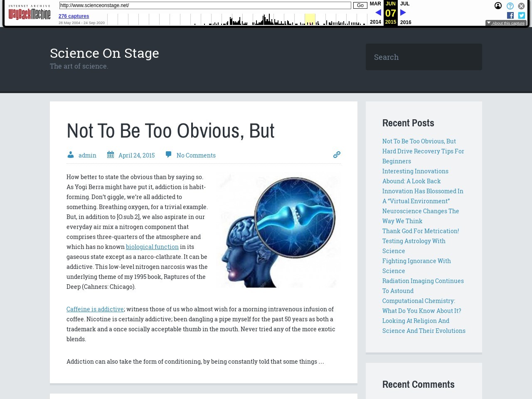
Task: Go to previous capture with left arrow
Action: click(378, 12)
